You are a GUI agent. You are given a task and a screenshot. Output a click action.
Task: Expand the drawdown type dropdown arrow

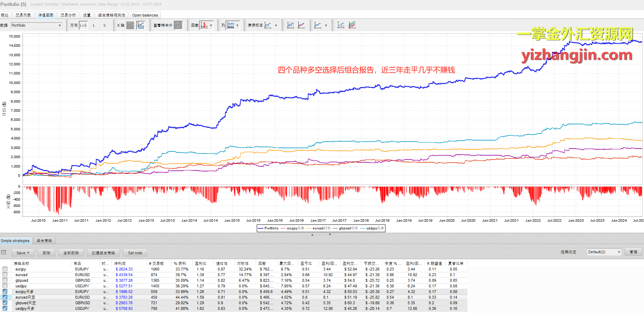click(x=211, y=25)
